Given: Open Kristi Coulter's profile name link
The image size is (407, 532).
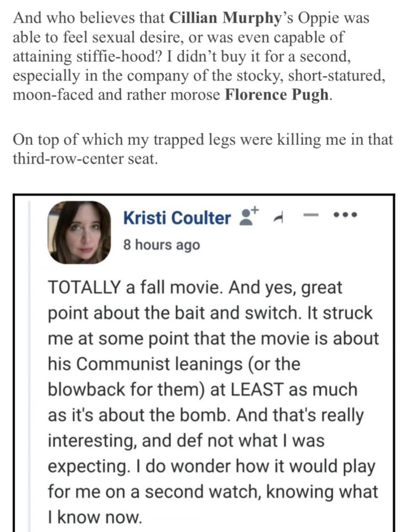Looking at the screenshot, I should point(177,219).
